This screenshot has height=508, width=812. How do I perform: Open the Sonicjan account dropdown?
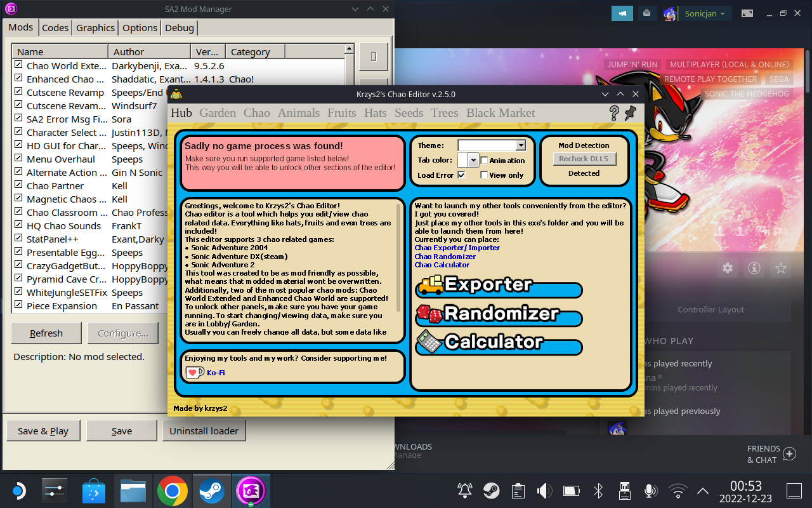coord(705,13)
